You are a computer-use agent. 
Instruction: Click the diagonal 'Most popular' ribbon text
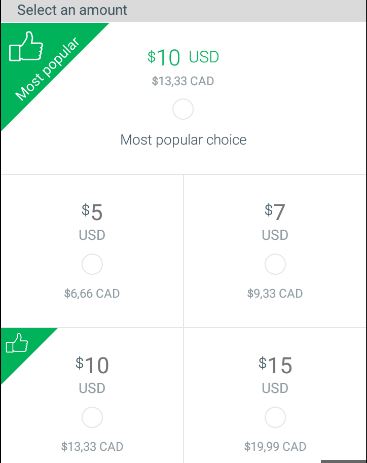pos(47,69)
